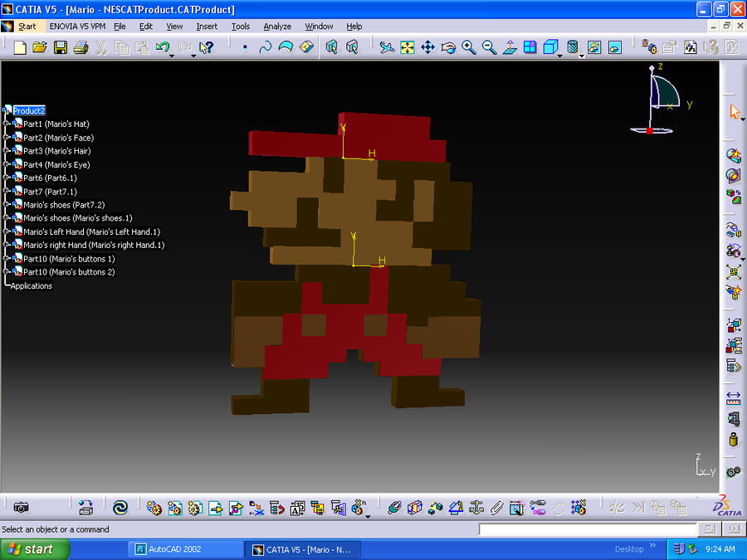Viewport: 747px width, 560px height.
Task: Open the Start menu in CATIA menu bar
Action: [27, 27]
